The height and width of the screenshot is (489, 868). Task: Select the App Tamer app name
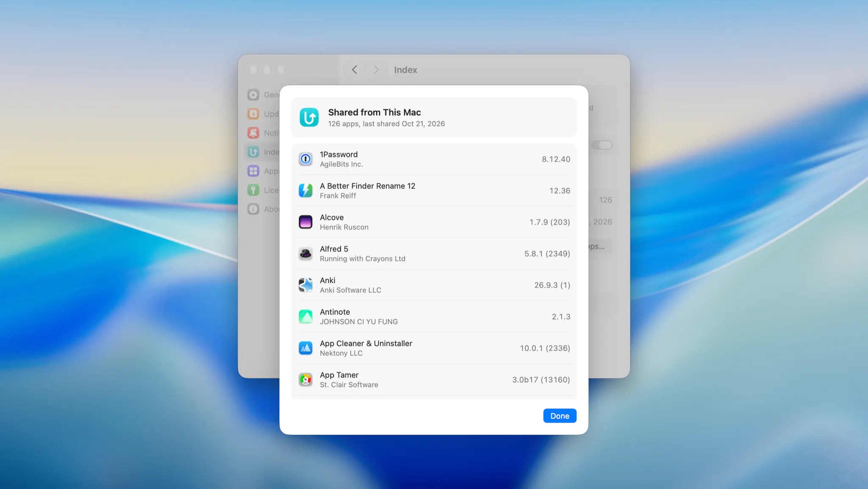pos(339,375)
